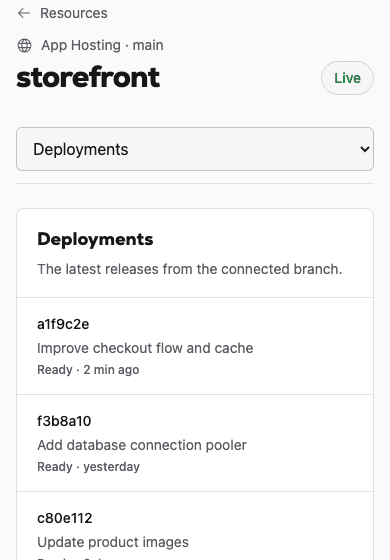390x560 pixels.
Task: Click the text about latest releases from connected branch
Action: click(190, 269)
